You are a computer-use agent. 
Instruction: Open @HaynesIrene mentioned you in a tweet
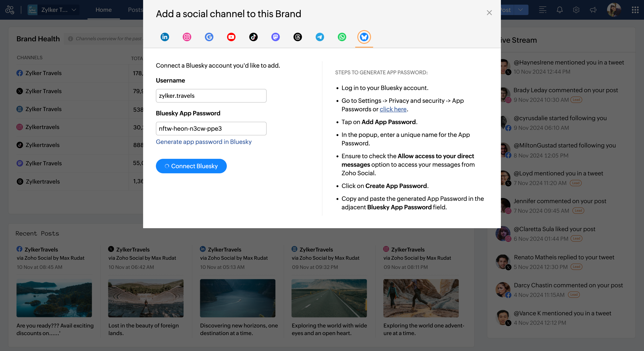pyautogui.click(x=569, y=63)
